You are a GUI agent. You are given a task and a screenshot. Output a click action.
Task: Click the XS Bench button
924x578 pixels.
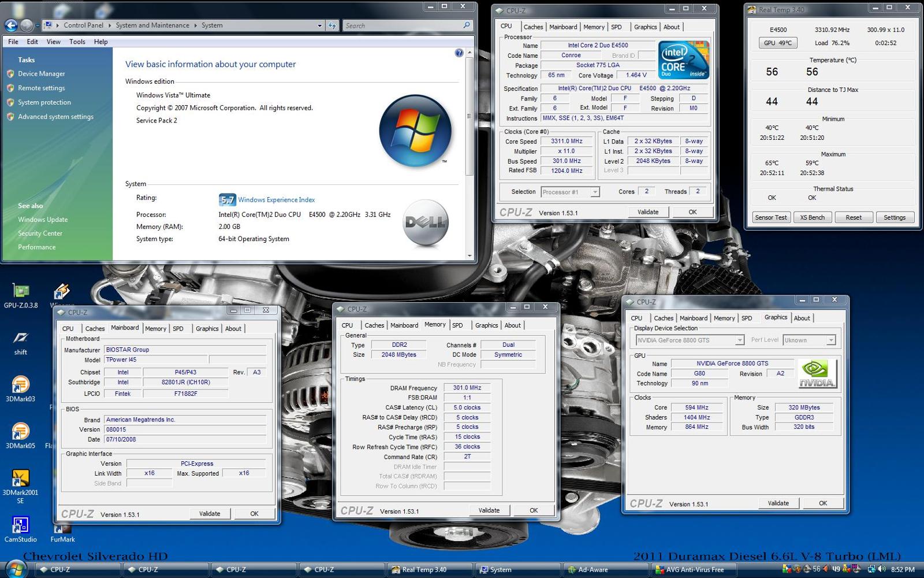pyautogui.click(x=812, y=217)
